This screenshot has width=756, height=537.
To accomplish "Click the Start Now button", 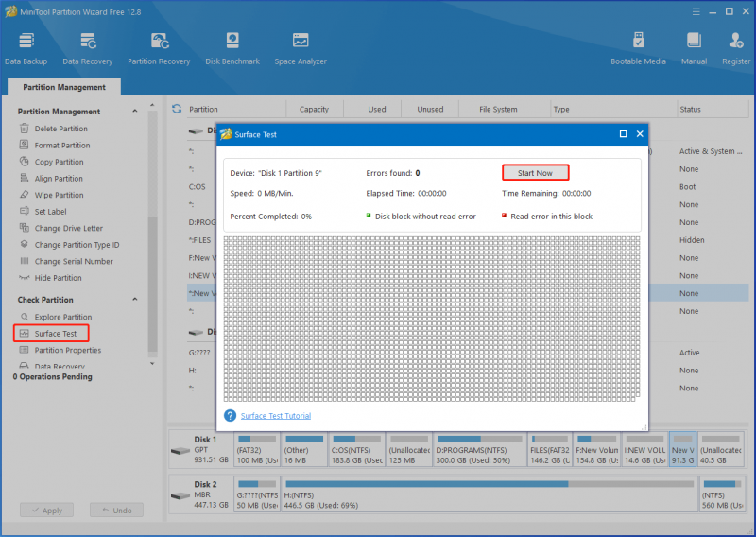I will [x=535, y=173].
